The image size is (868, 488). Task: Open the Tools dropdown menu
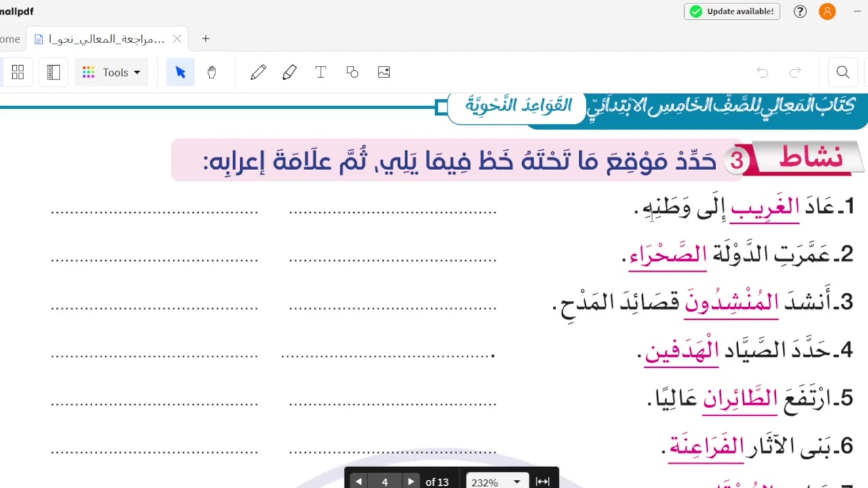point(111,72)
